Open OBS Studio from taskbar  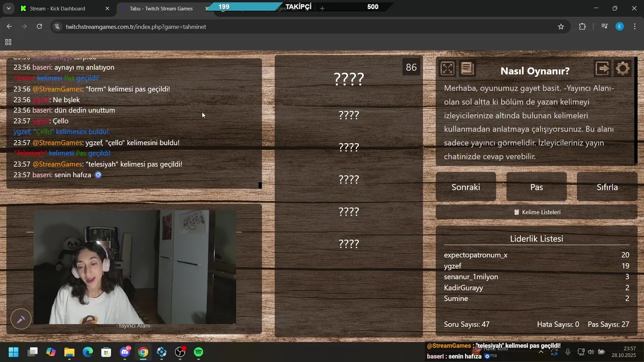click(180, 352)
